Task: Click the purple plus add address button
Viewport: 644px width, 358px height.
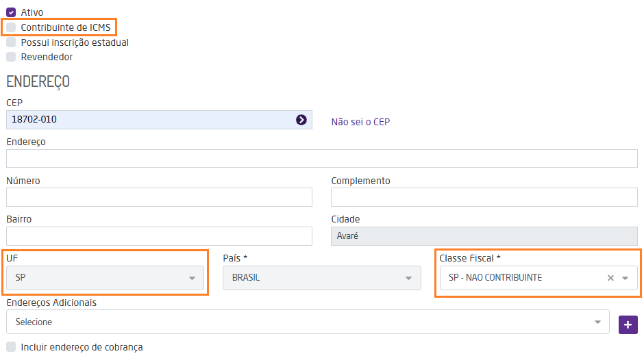Action: coord(628,324)
